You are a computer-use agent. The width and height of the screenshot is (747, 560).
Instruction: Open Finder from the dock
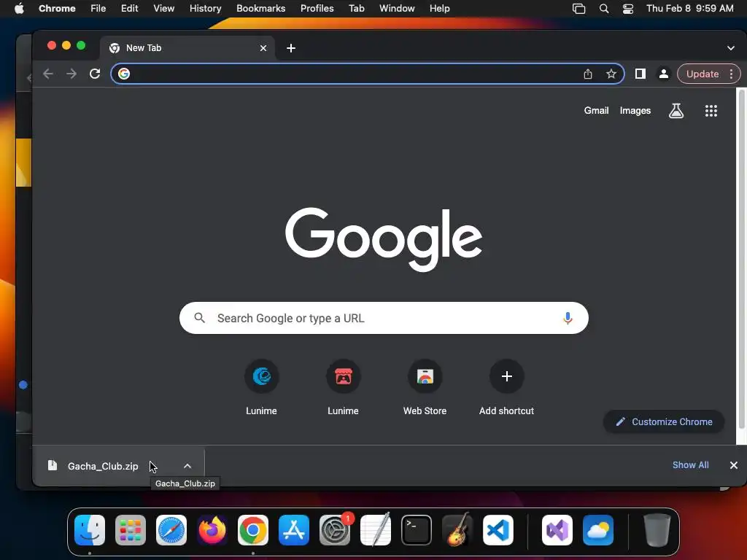pos(90,530)
